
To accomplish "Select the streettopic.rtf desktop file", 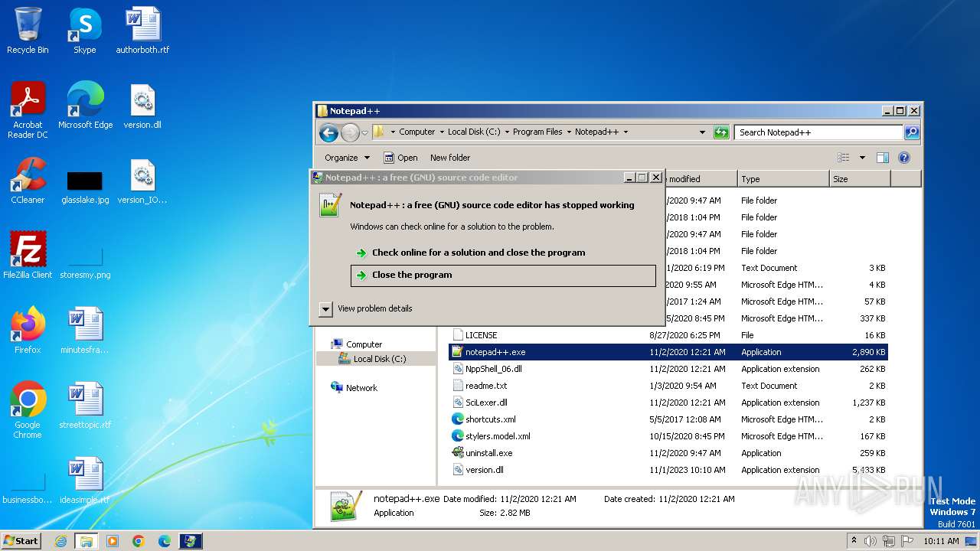I will pyautogui.click(x=85, y=406).
